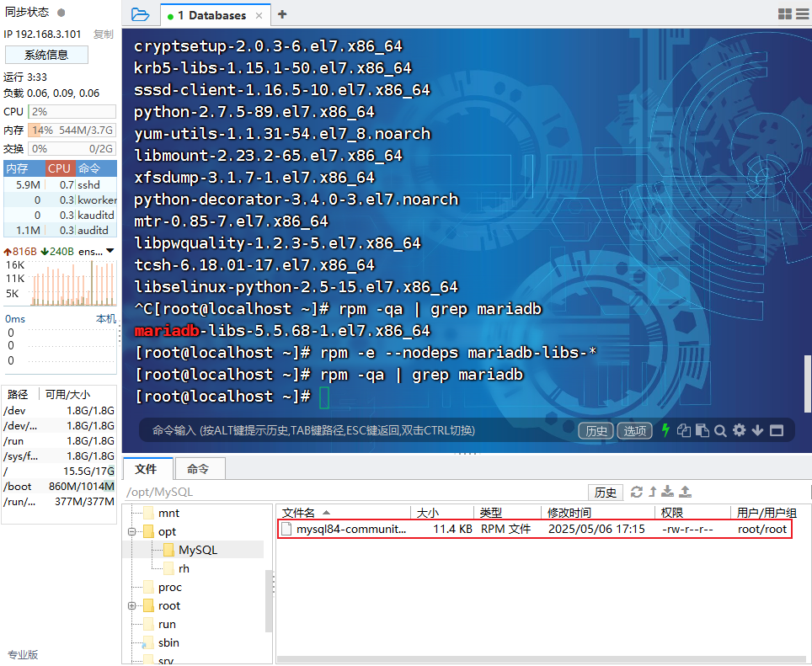Expand the root folder tree node
The height and width of the screenshot is (666, 812).
132,605
